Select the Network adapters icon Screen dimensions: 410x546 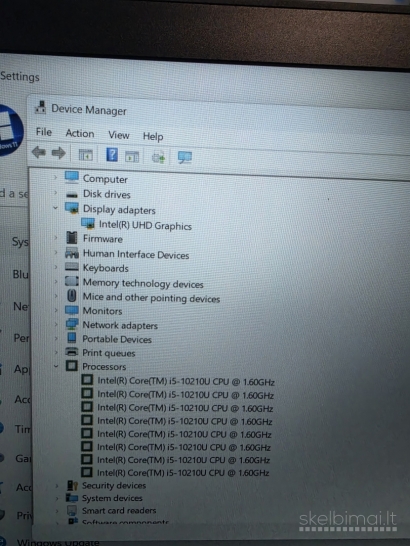[72, 324]
